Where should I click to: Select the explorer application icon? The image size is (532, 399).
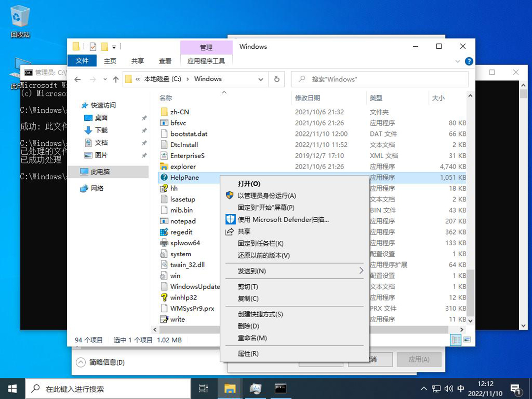[164, 166]
